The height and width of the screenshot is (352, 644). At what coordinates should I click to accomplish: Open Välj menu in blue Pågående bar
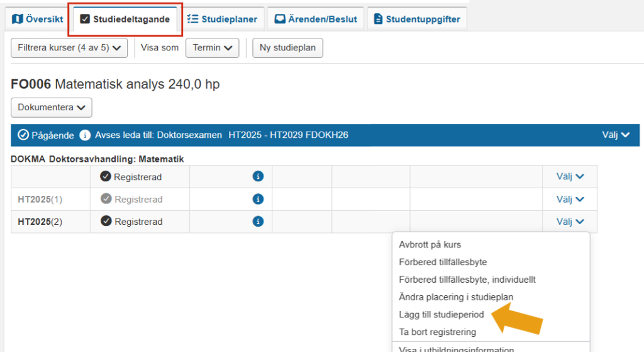[615, 135]
